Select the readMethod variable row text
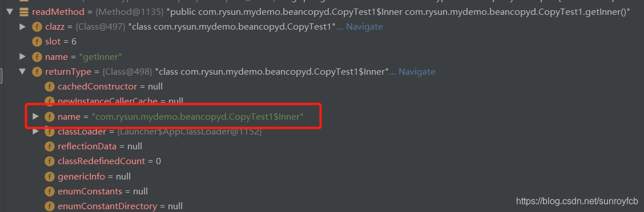644x212 pixels. pos(331,12)
